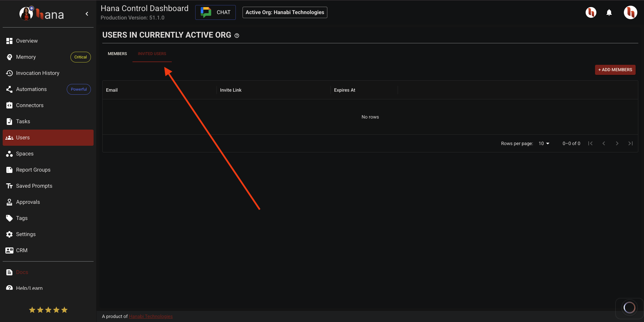The image size is (644, 322).
Task: Click the Hana logo in the sidebar
Action: tap(42, 14)
